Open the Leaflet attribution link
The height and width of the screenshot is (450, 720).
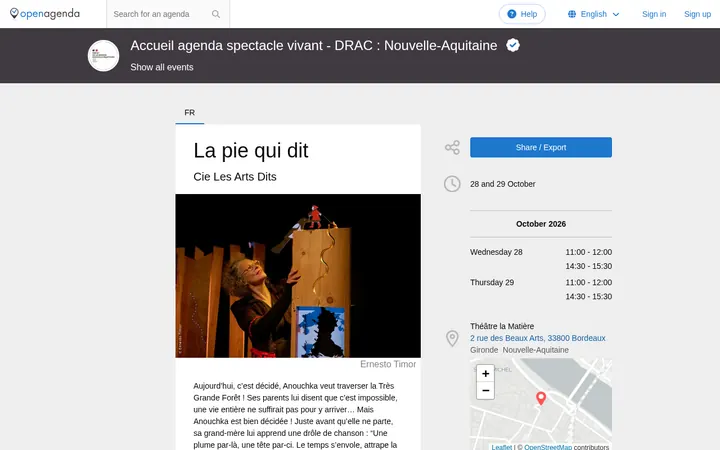pyautogui.click(x=501, y=447)
